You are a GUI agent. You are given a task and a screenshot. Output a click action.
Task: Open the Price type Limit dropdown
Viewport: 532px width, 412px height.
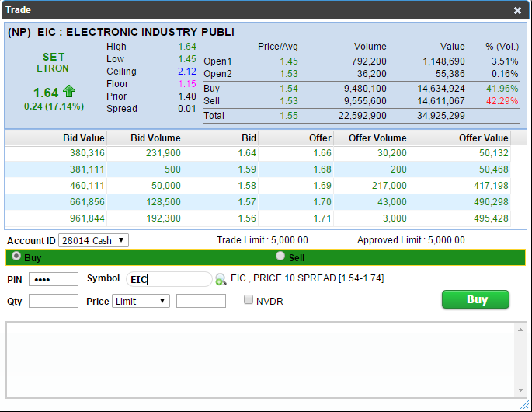141,301
